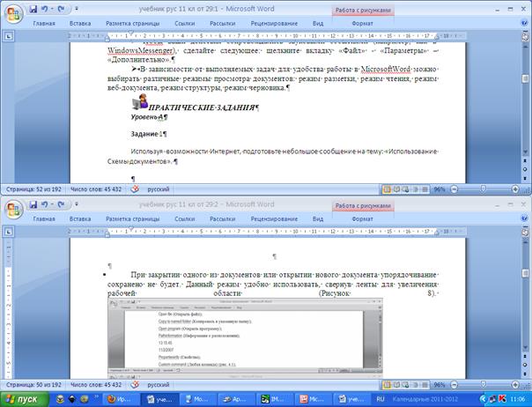
Task: Open the Office button in top window
Action: point(13,14)
